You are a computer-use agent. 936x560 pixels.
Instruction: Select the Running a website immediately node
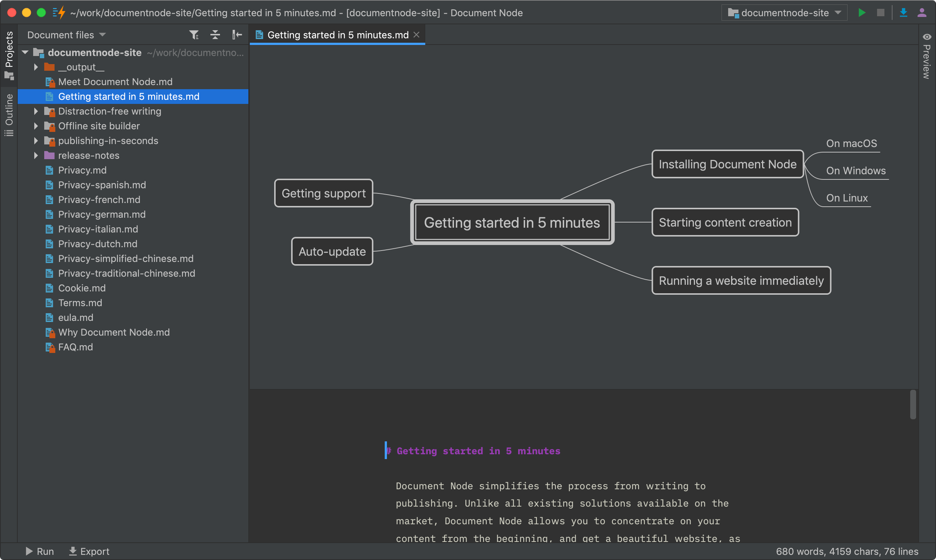pos(741,280)
